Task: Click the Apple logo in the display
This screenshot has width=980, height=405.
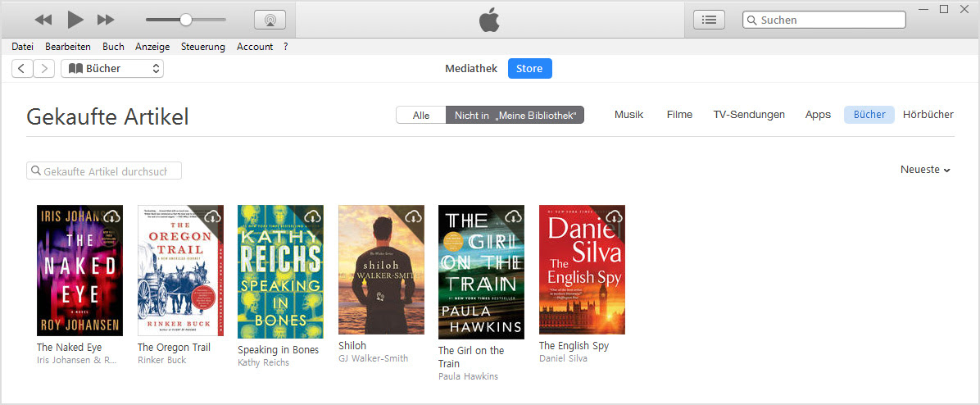Action: point(490,20)
